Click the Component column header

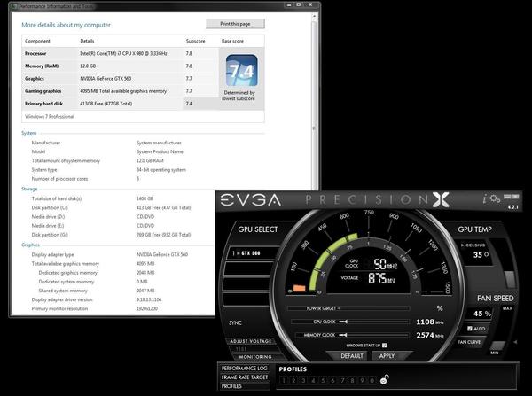(37, 41)
